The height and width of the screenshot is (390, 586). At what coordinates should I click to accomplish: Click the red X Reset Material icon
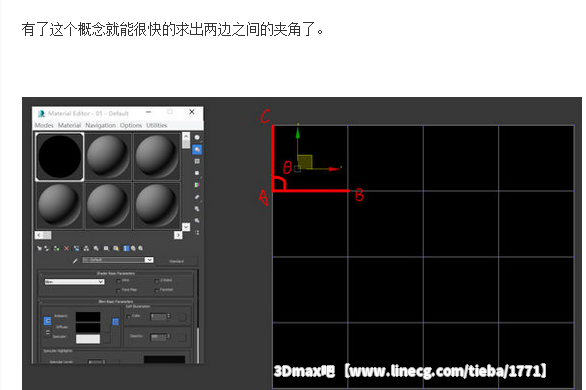67,248
